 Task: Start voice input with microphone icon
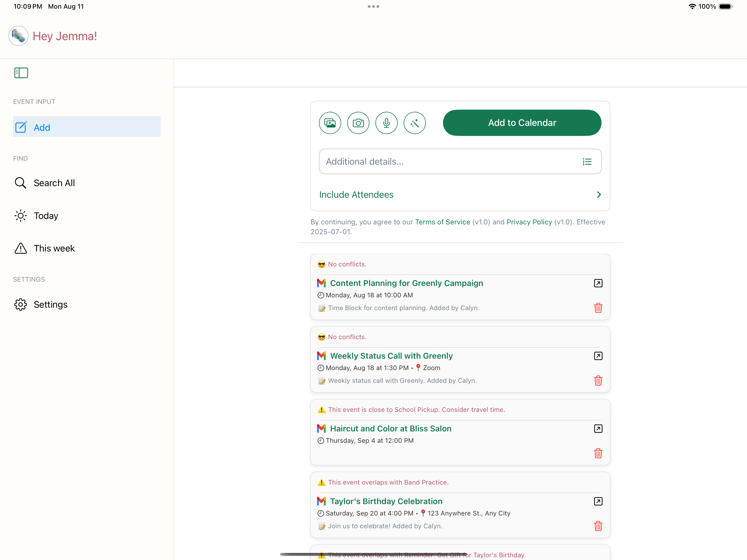click(386, 123)
